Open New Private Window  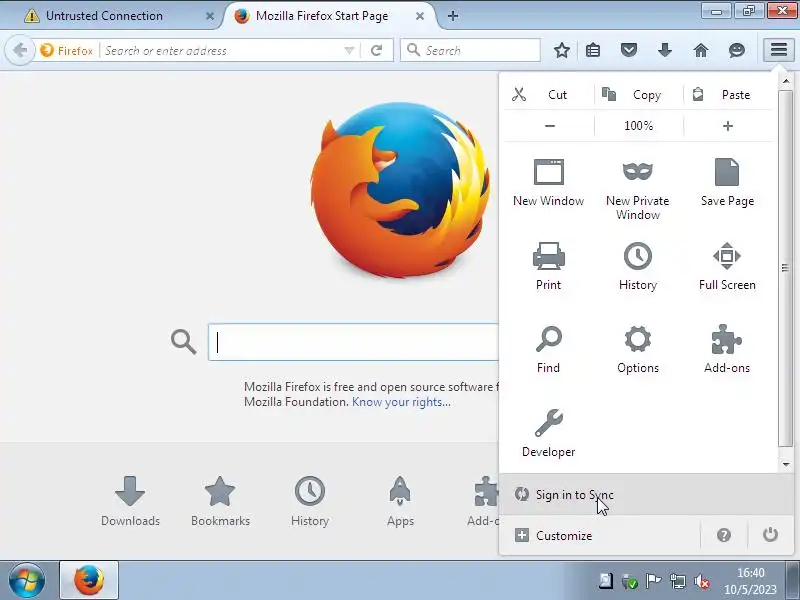tap(638, 189)
